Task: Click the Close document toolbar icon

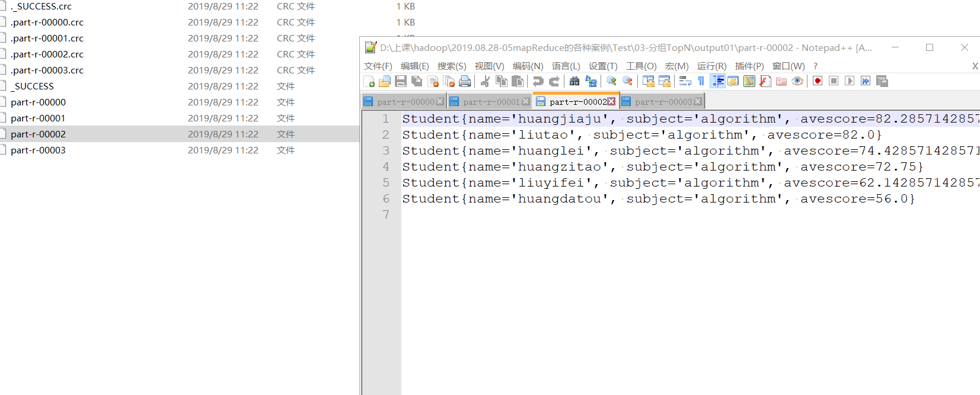Action: pos(433,81)
